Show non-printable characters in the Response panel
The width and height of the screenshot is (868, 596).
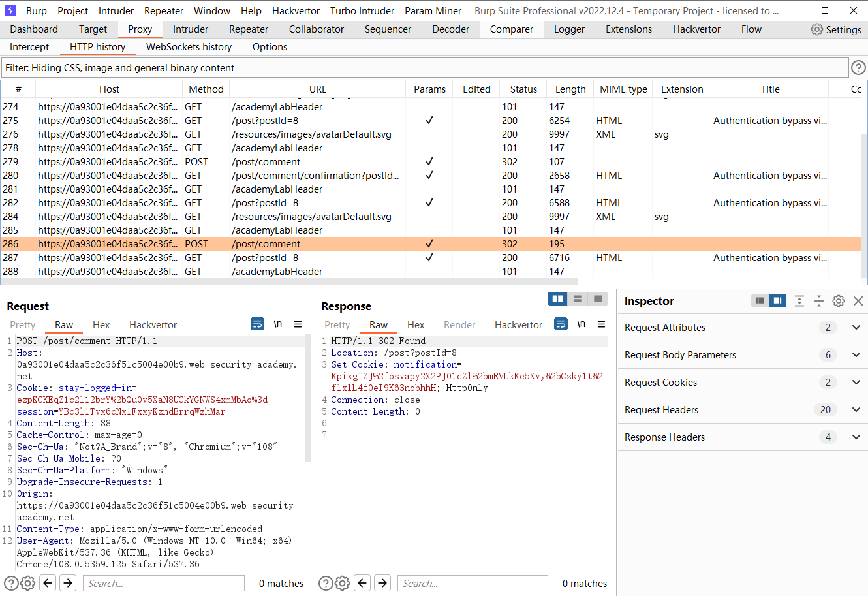(581, 324)
